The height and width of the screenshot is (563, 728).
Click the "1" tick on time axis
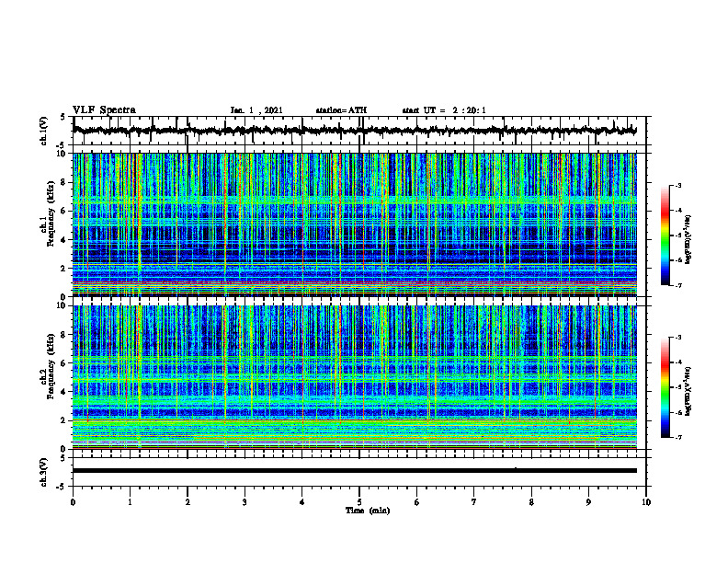(130, 502)
